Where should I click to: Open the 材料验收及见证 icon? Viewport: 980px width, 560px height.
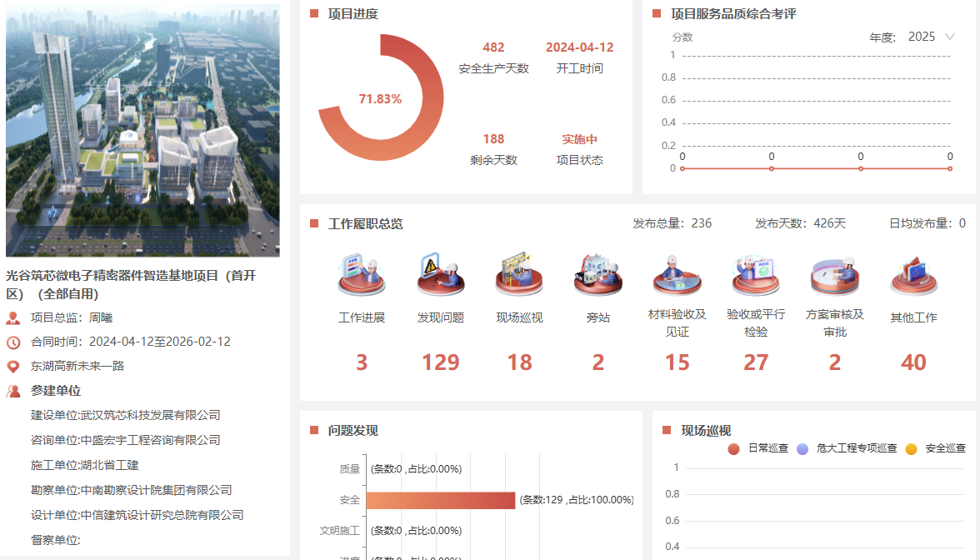[x=677, y=276]
